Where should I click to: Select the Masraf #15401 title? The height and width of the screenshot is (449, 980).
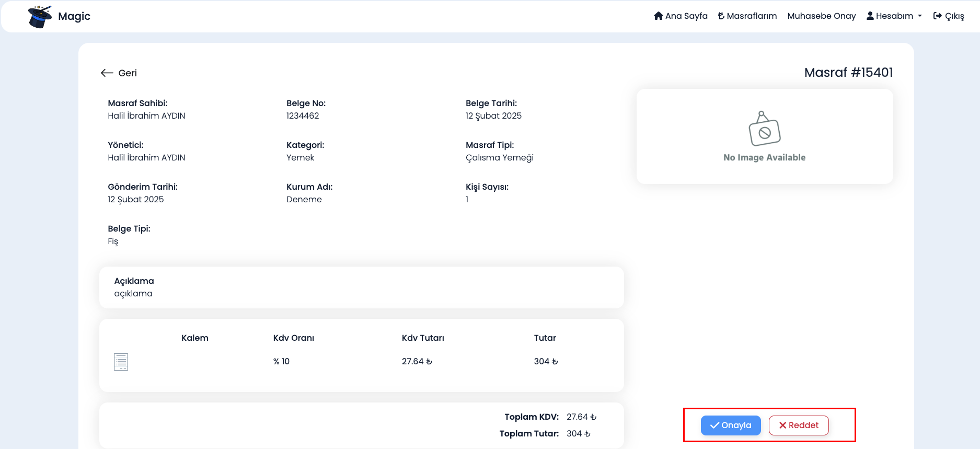tap(848, 72)
